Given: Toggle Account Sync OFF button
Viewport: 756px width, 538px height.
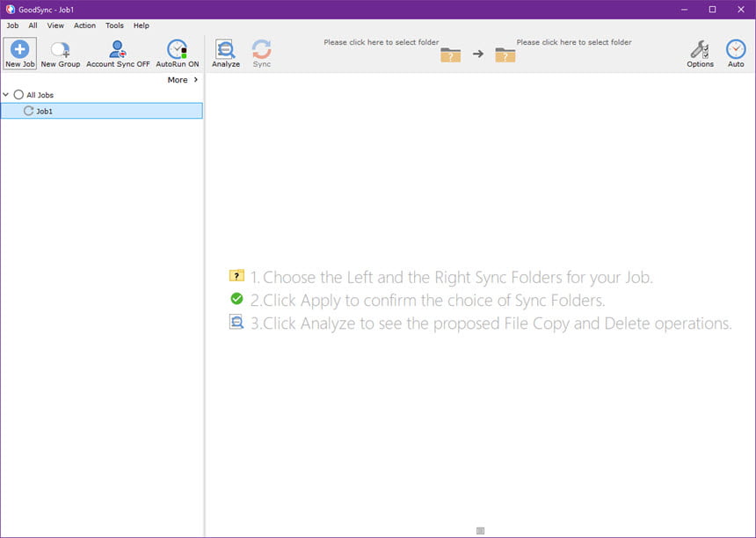Looking at the screenshot, I should 118,53.
